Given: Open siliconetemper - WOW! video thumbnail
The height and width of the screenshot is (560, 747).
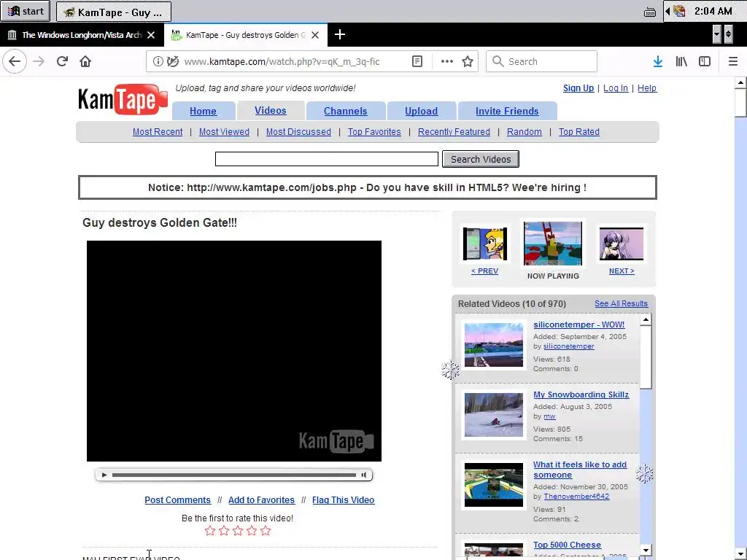Looking at the screenshot, I should (494, 345).
